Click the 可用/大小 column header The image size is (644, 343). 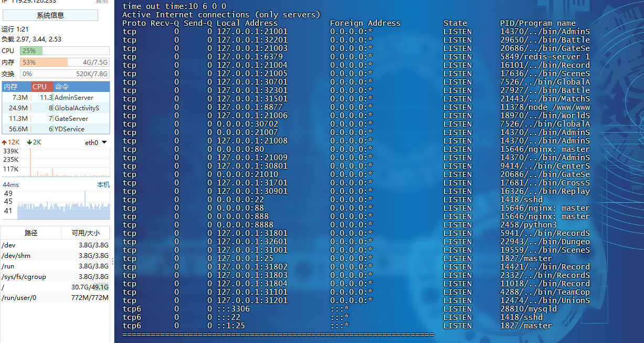click(x=86, y=233)
